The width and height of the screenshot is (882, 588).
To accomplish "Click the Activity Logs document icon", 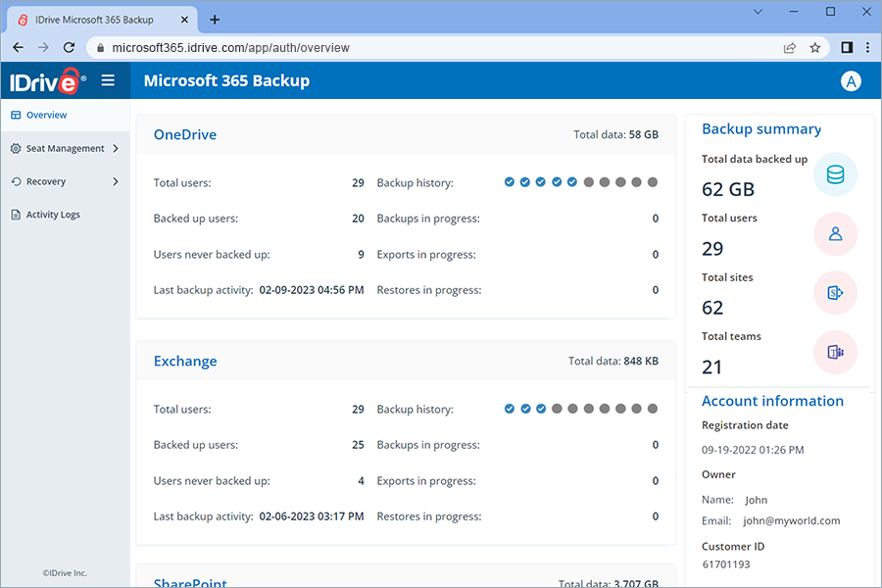I will pos(16,215).
